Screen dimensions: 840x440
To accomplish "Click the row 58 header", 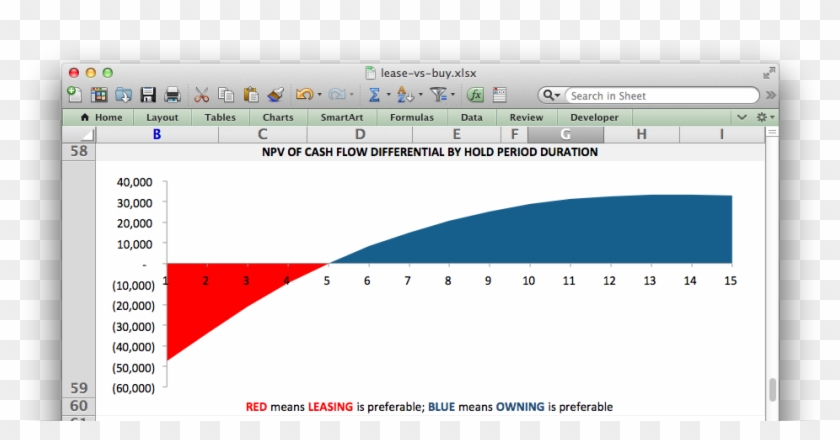I will (x=78, y=152).
